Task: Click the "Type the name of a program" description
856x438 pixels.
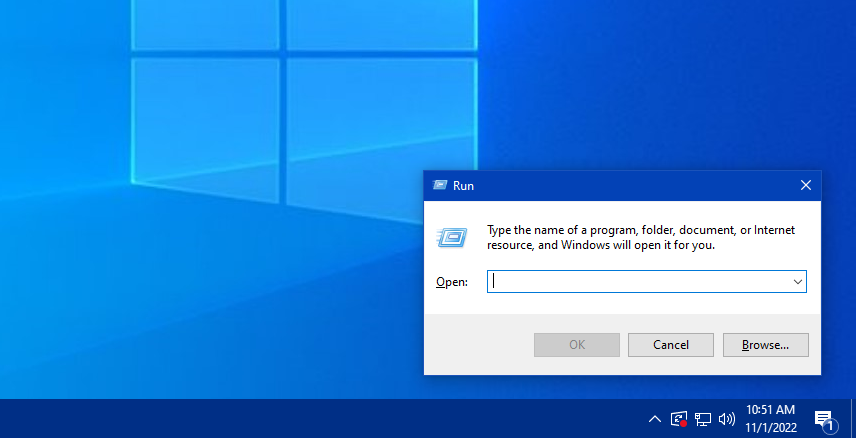Action: pyautogui.click(x=641, y=238)
